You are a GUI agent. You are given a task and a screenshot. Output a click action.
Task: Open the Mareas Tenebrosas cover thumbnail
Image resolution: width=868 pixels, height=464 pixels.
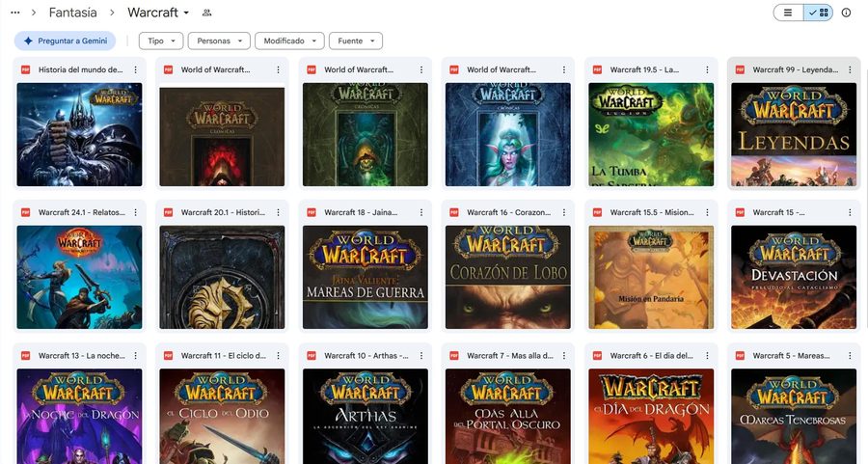click(794, 417)
